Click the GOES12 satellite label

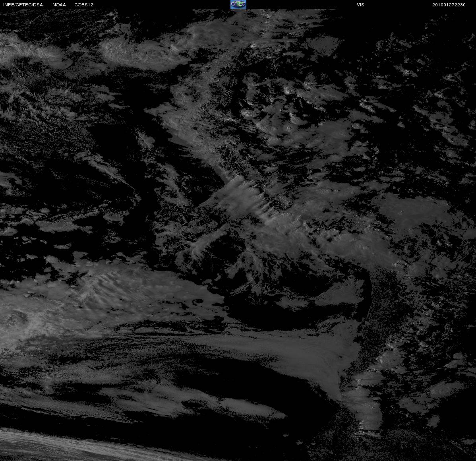(x=84, y=5)
